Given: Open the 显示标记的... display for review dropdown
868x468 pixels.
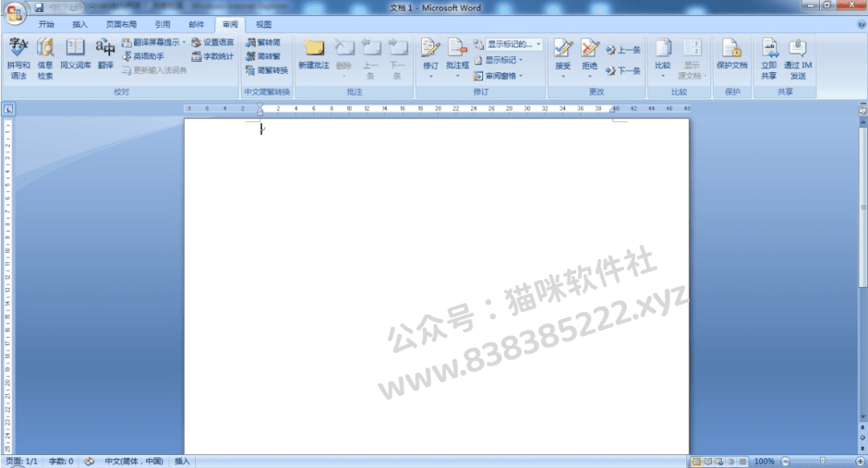Looking at the screenshot, I should [x=514, y=43].
